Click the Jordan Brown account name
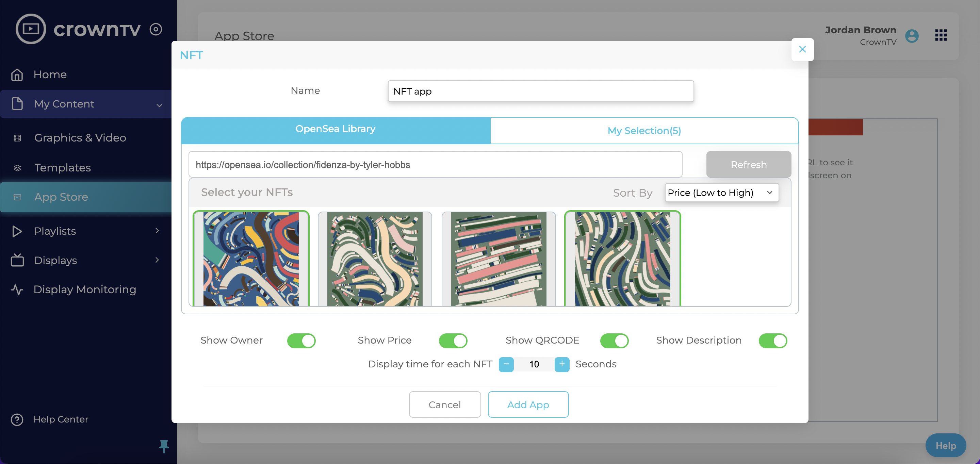980x464 pixels. point(861,30)
